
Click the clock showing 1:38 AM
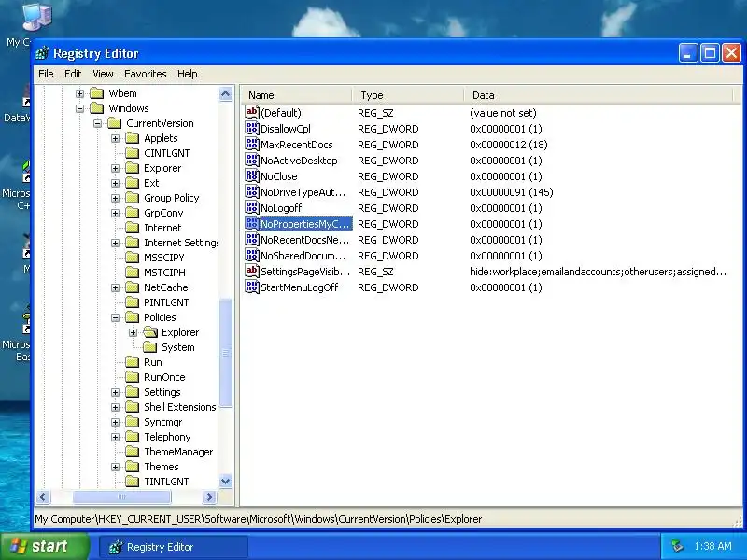(x=712, y=546)
